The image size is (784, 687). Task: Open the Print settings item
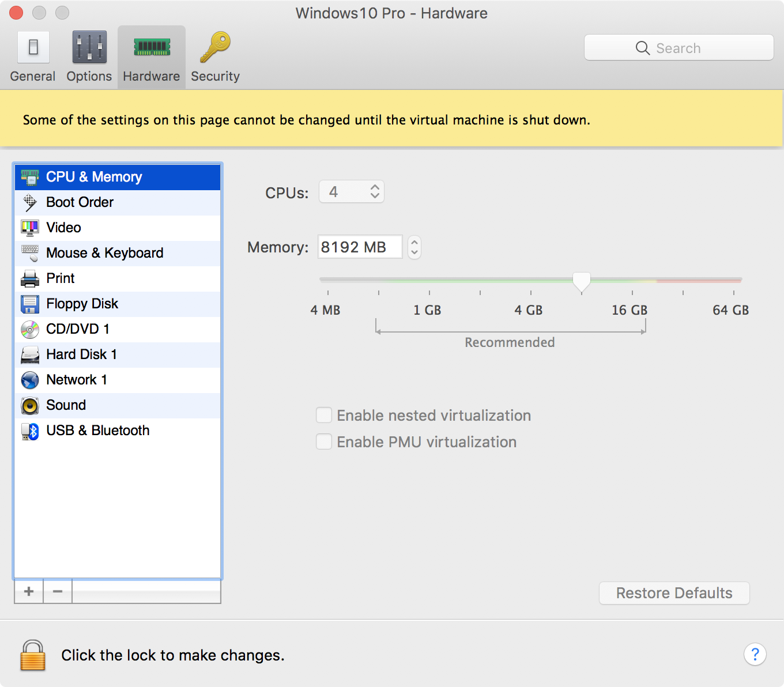pos(118,278)
